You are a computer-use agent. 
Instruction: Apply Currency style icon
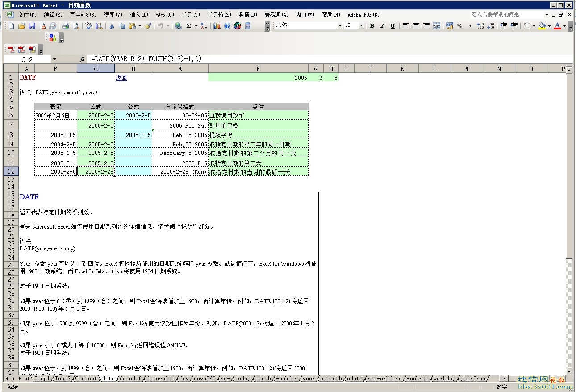[450, 26]
